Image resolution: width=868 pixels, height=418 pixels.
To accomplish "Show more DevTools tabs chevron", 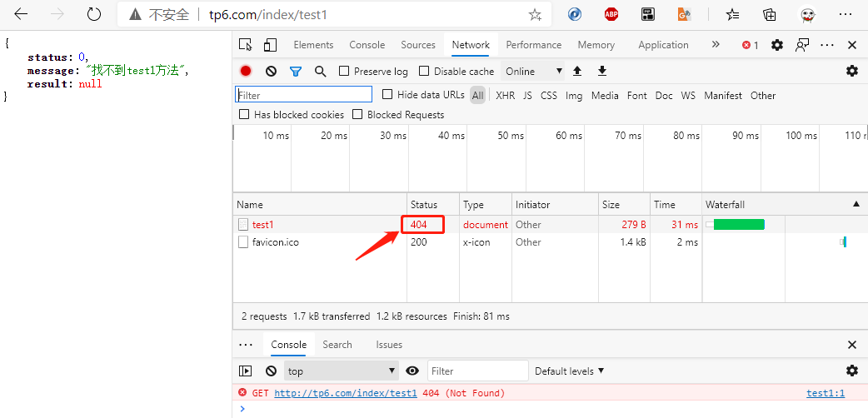I will [716, 45].
